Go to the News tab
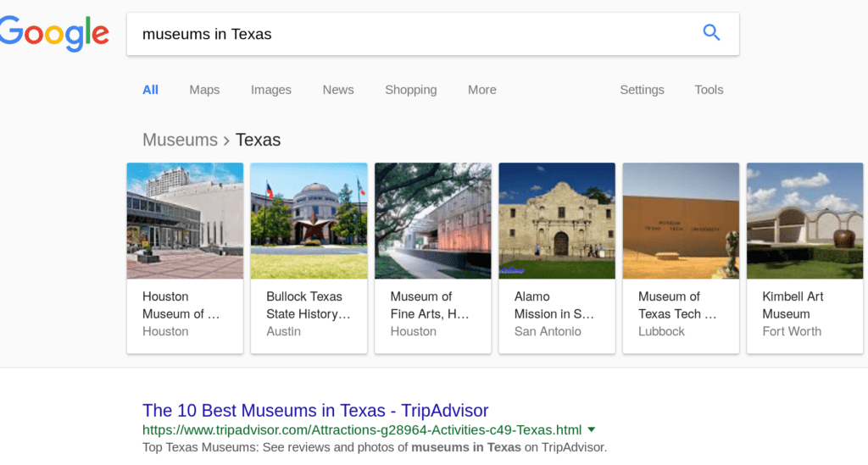The image size is (868, 465). (x=337, y=90)
